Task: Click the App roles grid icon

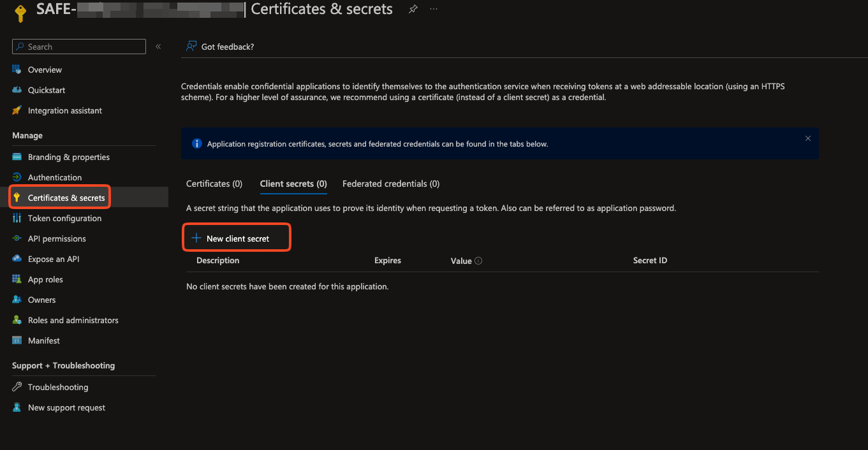Action: (x=17, y=279)
